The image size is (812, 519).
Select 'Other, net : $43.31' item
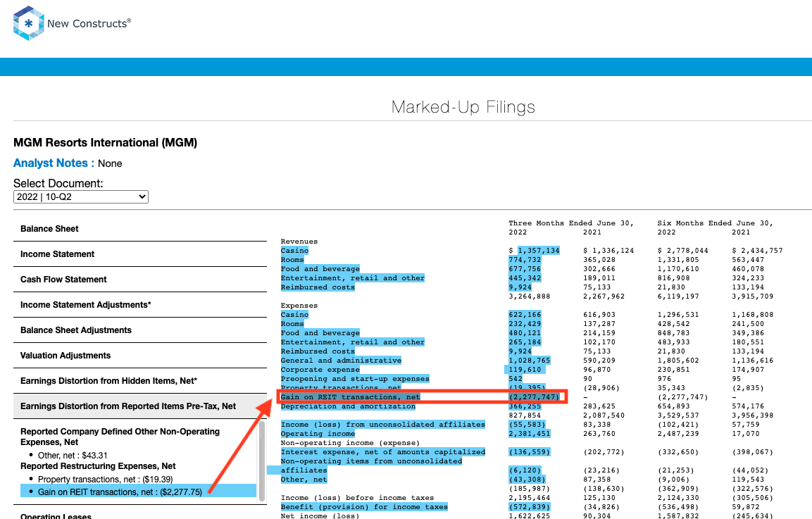coord(73,456)
